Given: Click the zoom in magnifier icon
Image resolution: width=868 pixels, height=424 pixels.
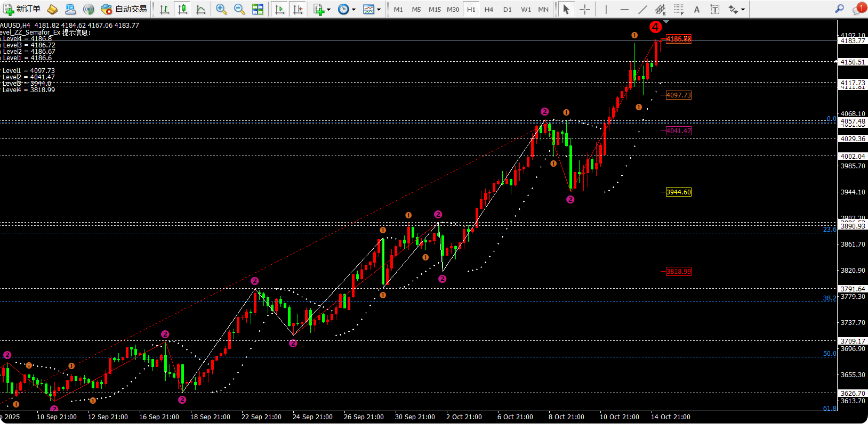Looking at the screenshot, I should [221, 9].
